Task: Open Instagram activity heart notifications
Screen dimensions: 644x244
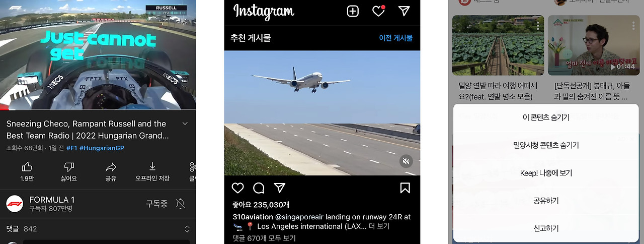Action: (x=378, y=11)
